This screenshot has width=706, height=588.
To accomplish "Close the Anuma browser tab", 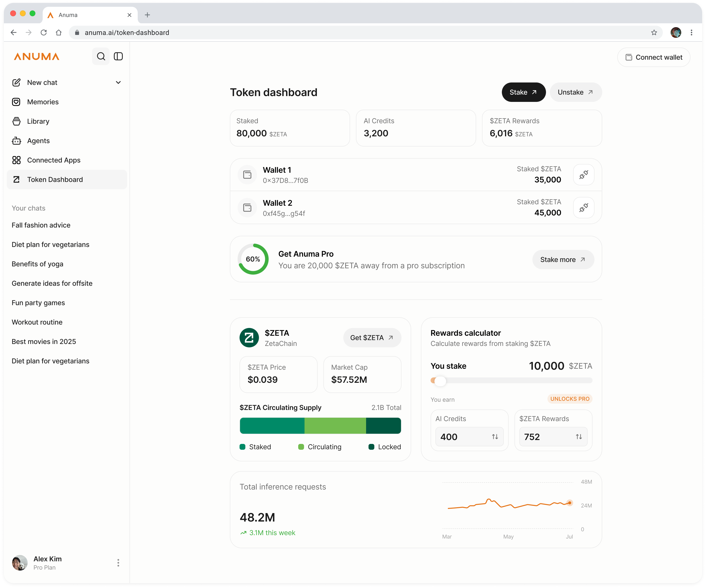I will point(129,15).
